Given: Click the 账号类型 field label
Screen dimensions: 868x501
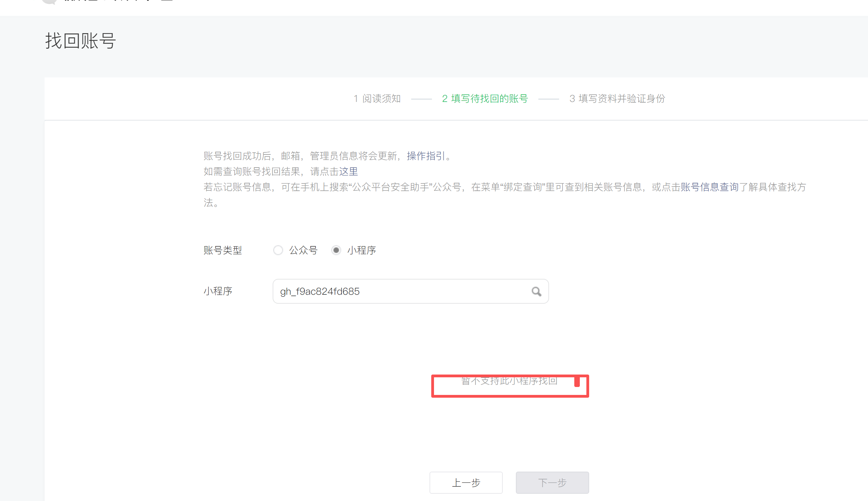Looking at the screenshot, I should click(x=223, y=250).
